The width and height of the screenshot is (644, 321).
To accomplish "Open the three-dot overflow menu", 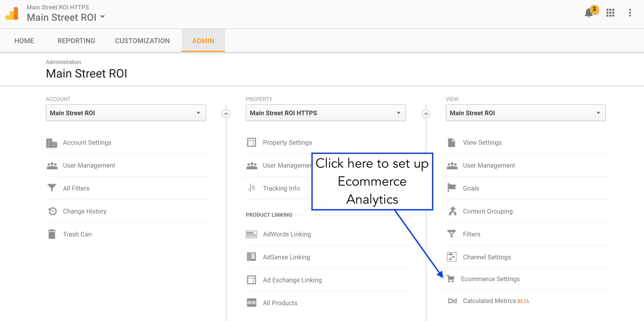I will click(630, 13).
